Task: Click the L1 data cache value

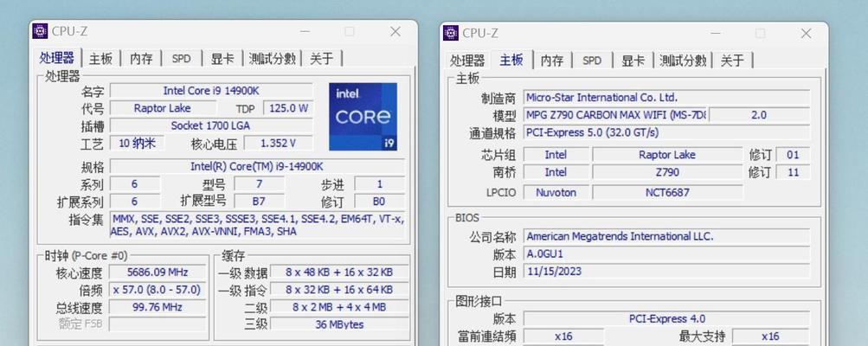Action: (x=338, y=272)
